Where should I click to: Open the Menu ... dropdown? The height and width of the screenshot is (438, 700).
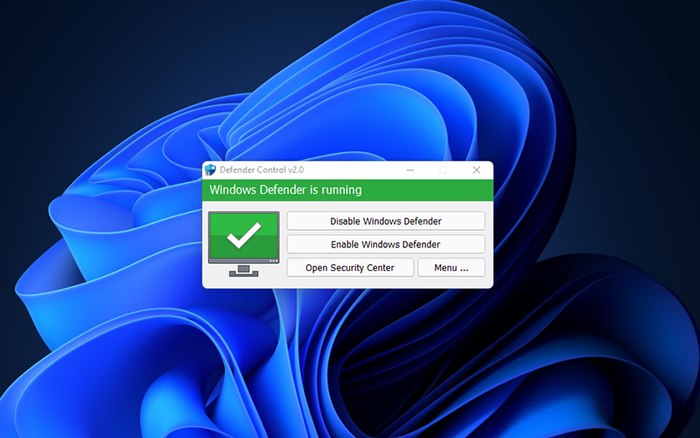pyautogui.click(x=451, y=267)
